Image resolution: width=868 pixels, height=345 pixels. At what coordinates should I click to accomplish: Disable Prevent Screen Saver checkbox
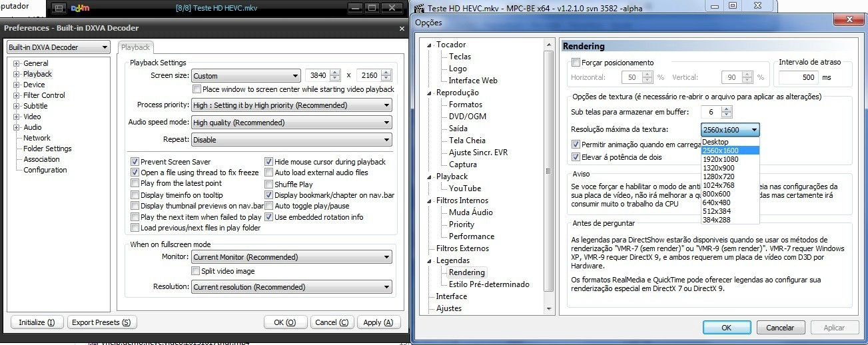pyautogui.click(x=135, y=162)
